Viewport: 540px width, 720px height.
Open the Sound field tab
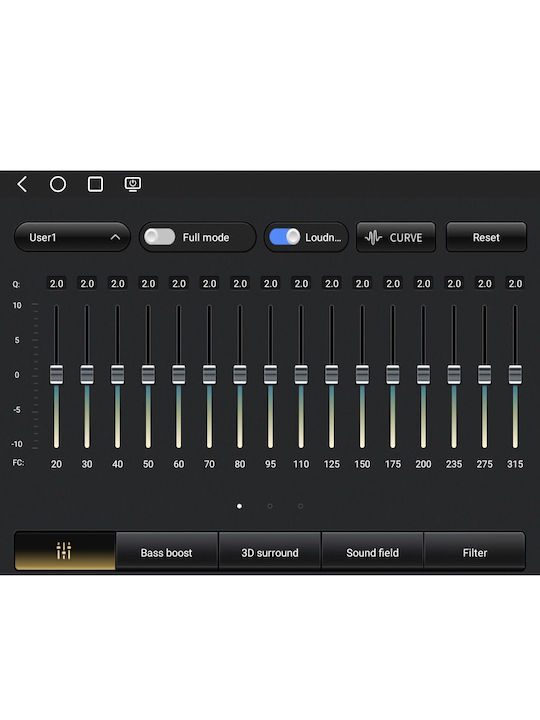(372, 552)
